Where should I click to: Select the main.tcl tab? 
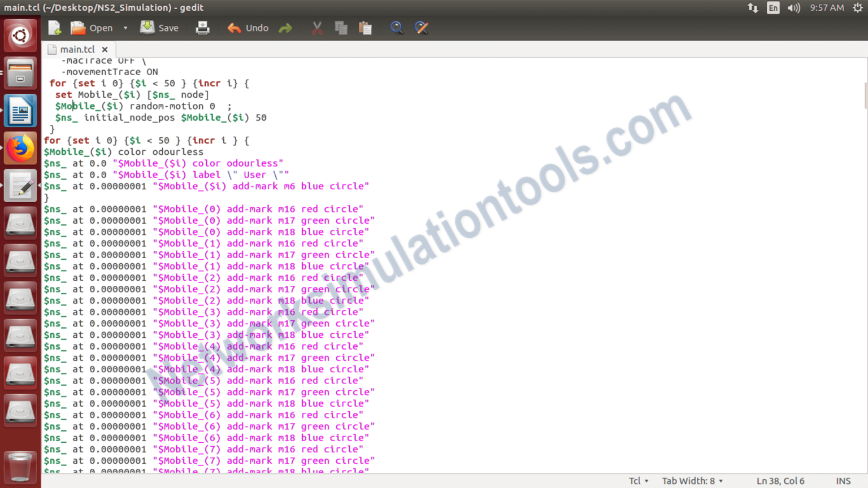coord(77,49)
